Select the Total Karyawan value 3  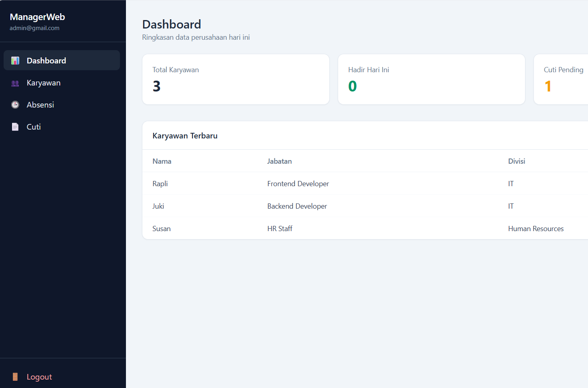coord(156,86)
